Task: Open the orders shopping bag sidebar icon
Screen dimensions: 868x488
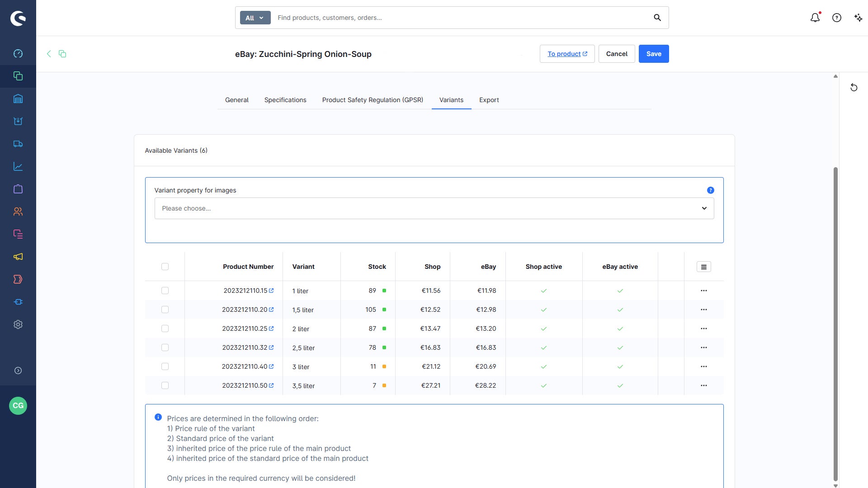Action: coord(18,189)
